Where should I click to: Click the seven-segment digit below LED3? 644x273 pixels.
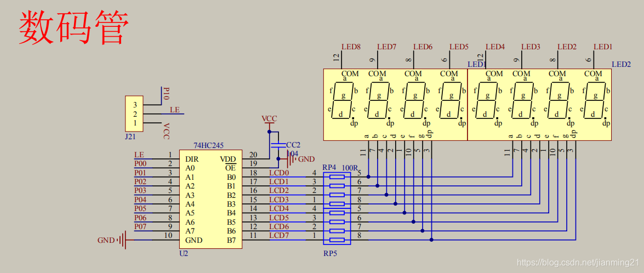(x=523, y=100)
